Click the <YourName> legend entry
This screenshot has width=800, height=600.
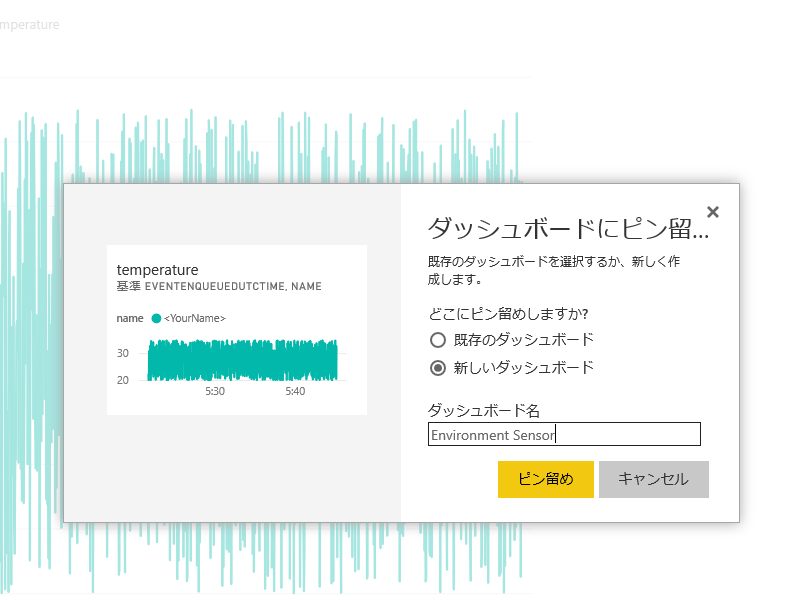[x=195, y=319]
